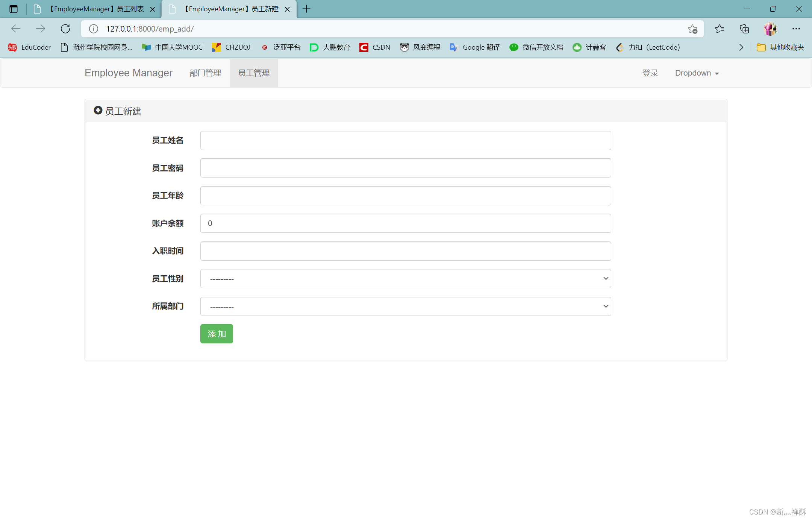The height and width of the screenshot is (519, 812).
Task: Switch to the 员工列表 browser tab
Action: (x=96, y=9)
